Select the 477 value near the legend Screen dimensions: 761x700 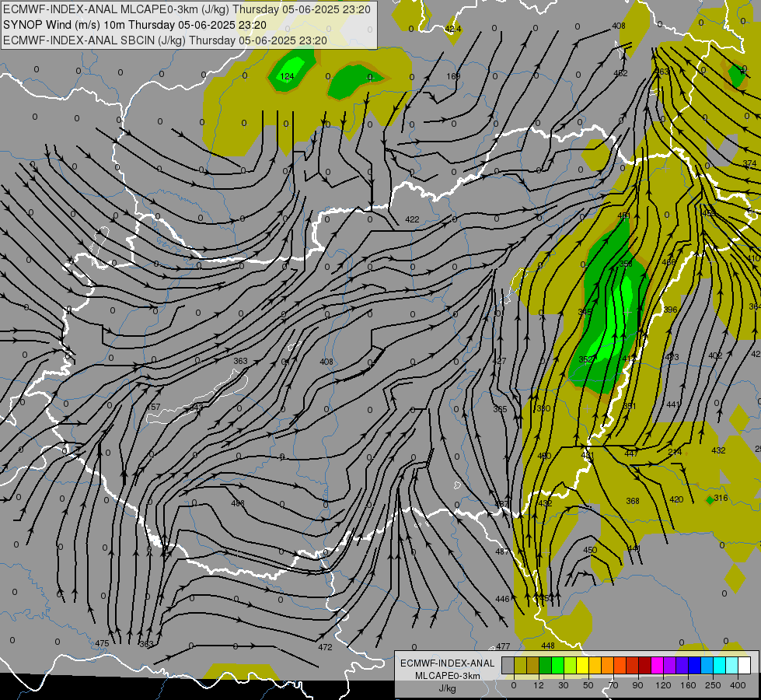[x=503, y=646]
